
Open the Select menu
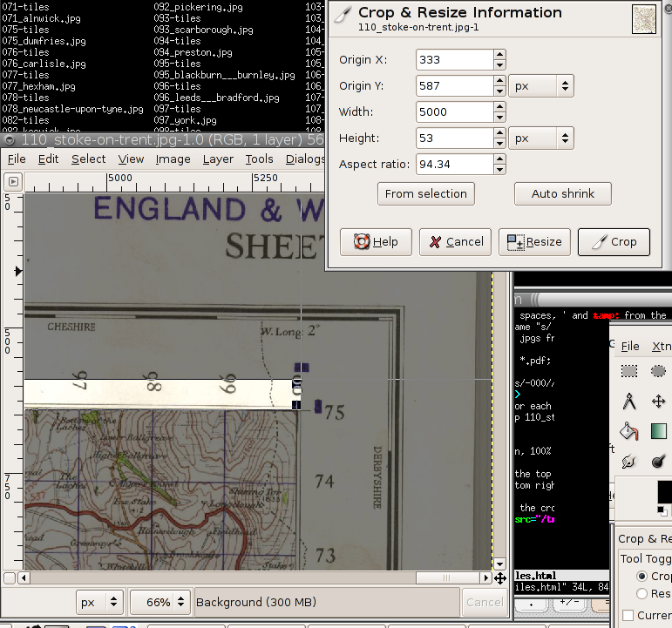(88, 159)
